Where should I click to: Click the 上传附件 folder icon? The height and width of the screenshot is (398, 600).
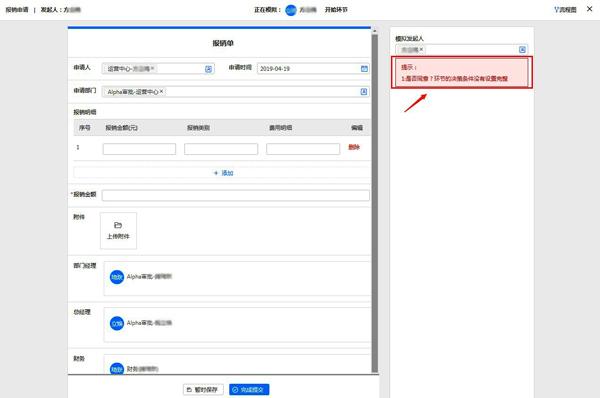118,225
